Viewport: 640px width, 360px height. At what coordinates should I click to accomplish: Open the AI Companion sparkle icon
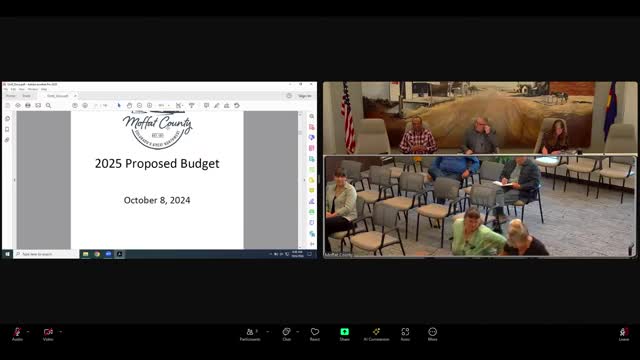click(376, 334)
